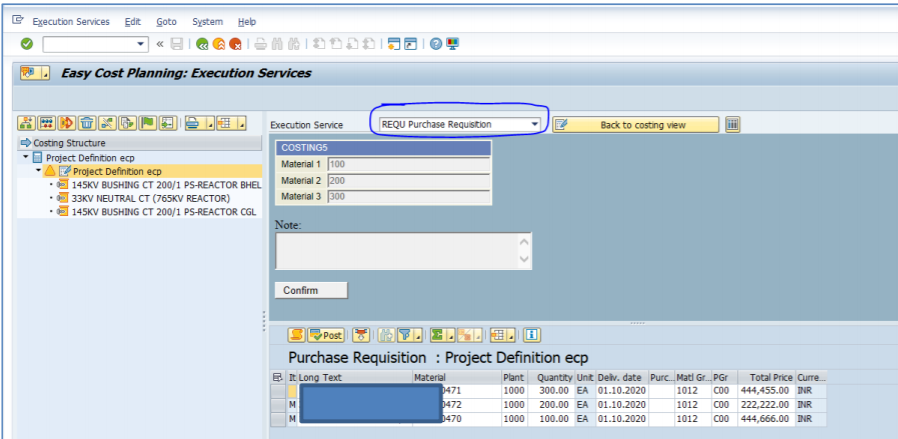Click the Set Filter funnel icon
Screen dimensions: 898x439
coord(404,335)
